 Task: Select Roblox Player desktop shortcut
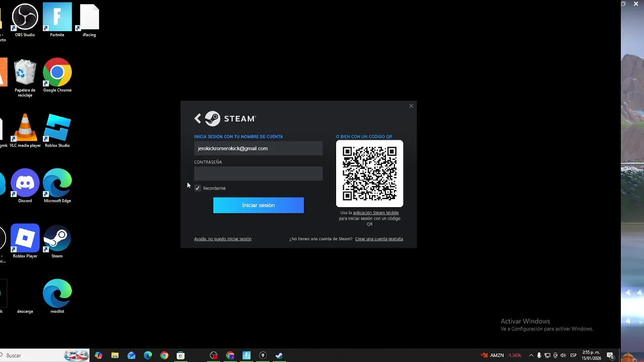click(x=25, y=241)
